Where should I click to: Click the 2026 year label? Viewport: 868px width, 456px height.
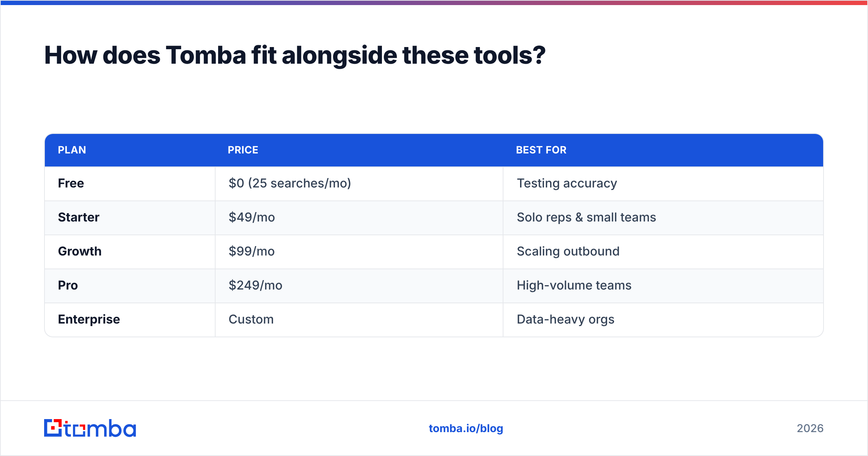point(810,428)
